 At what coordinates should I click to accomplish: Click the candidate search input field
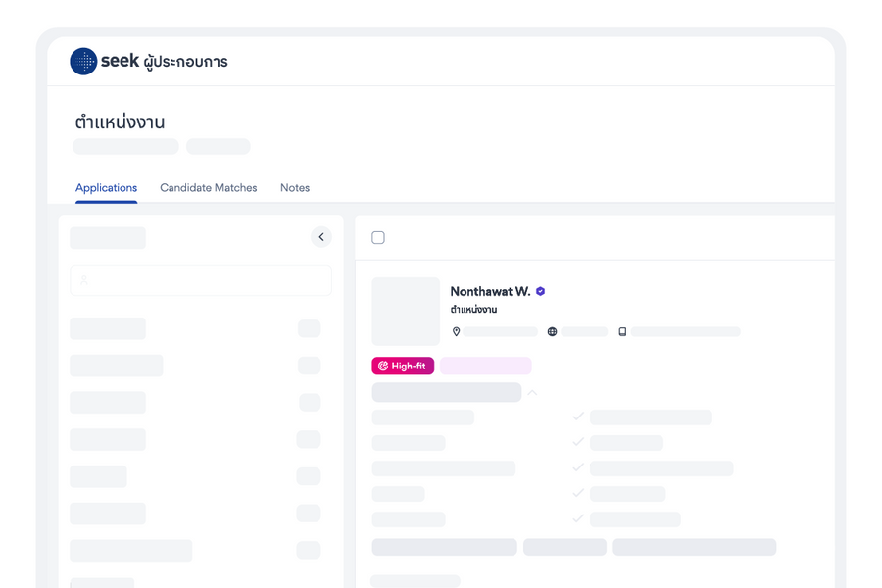click(x=201, y=280)
